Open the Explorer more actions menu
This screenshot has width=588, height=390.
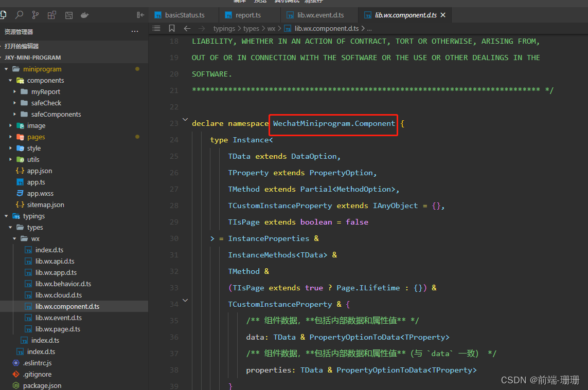coord(134,31)
